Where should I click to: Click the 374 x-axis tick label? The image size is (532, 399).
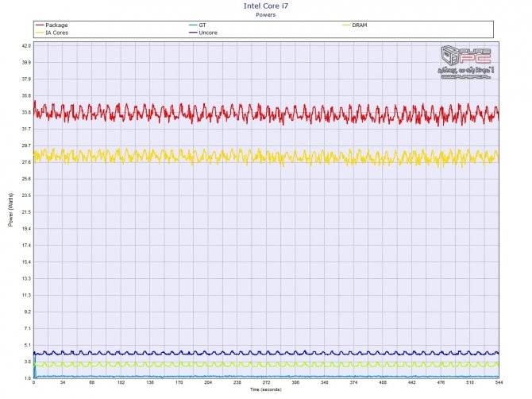click(353, 382)
